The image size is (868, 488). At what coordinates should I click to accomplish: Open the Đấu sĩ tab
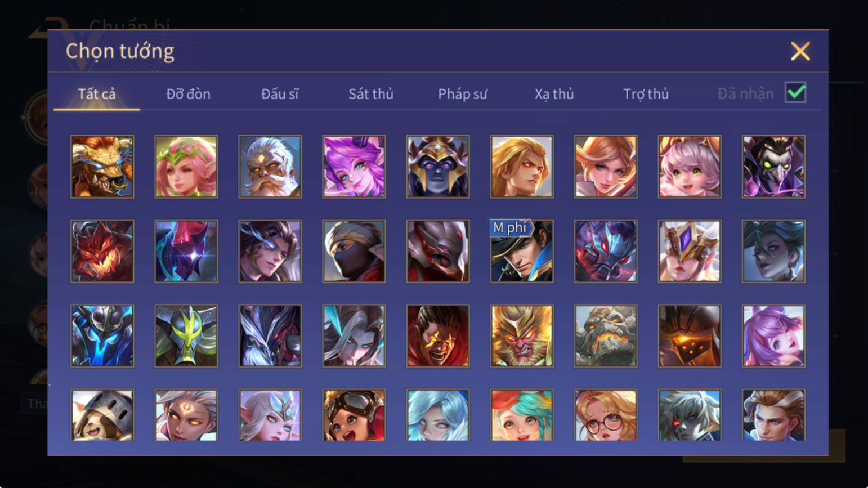pyautogui.click(x=280, y=94)
